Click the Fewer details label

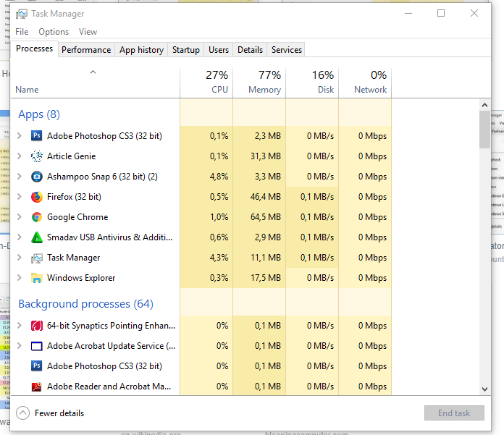tap(59, 413)
